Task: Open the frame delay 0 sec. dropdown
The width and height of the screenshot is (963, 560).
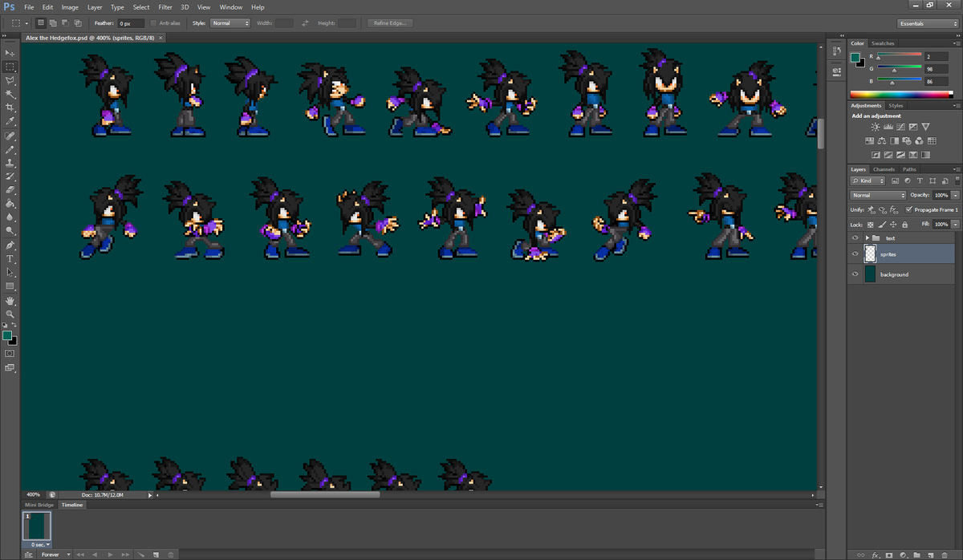Action: [39, 545]
